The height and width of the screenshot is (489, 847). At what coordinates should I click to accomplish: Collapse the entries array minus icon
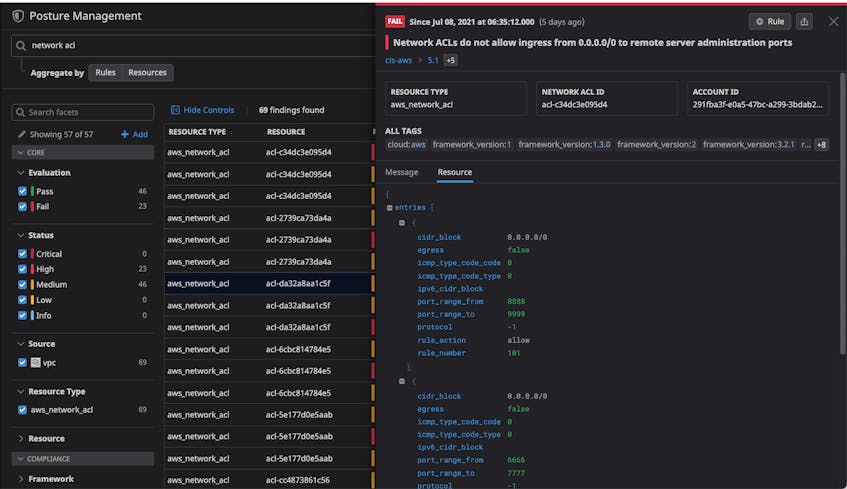389,207
